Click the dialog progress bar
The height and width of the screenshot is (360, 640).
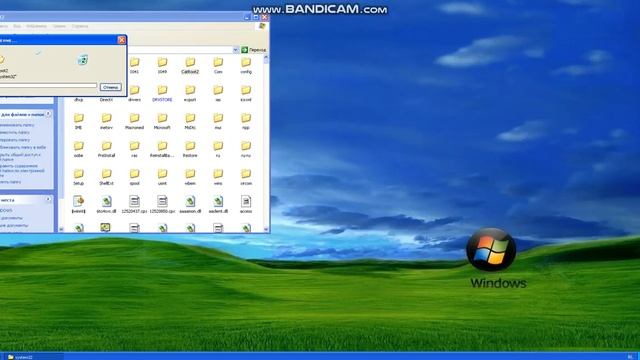pos(48,85)
